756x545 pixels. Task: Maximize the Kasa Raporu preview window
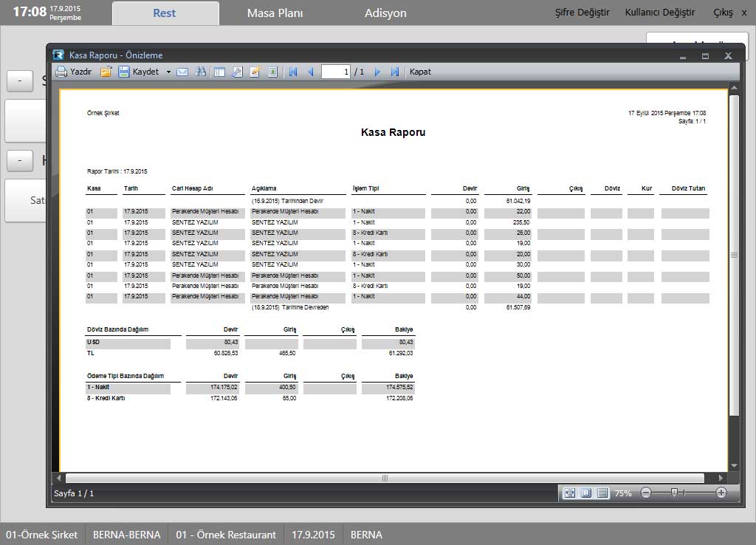click(705, 56)
